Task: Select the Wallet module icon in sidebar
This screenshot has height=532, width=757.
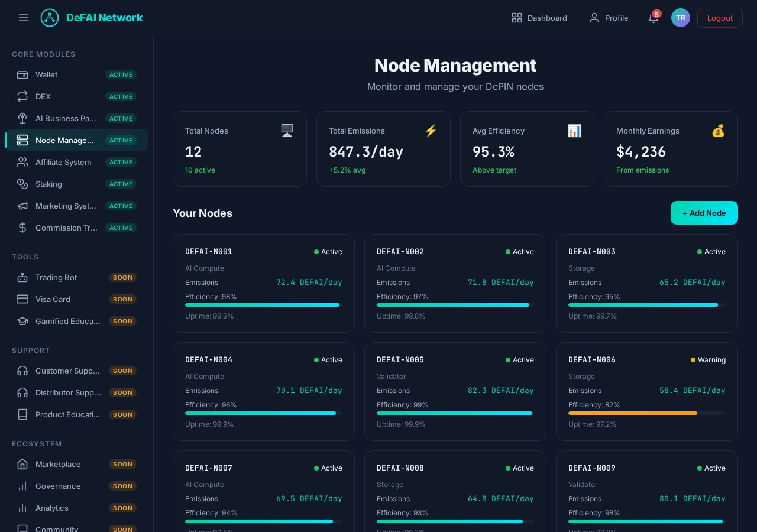Action: 22,74
